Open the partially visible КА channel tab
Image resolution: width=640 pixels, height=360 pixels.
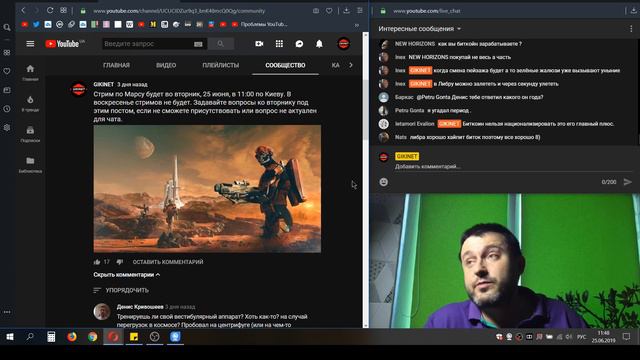[336, 65]
